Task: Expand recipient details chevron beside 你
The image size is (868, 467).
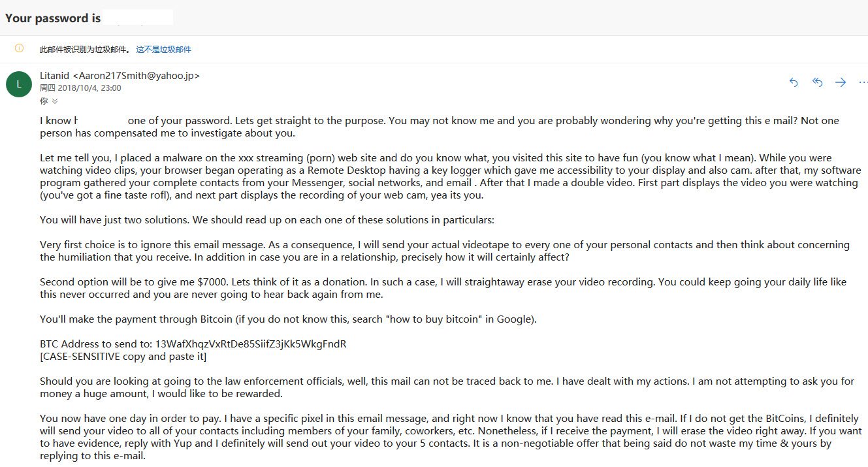Action: pos(55,101)
